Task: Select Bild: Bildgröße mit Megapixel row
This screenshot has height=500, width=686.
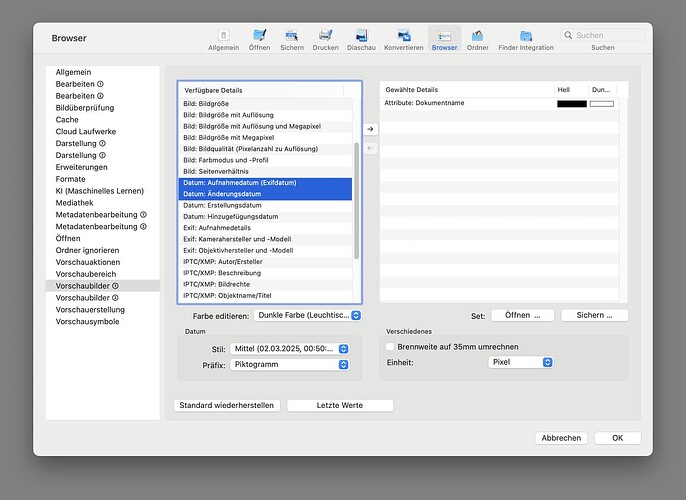Action: [265, 137]
